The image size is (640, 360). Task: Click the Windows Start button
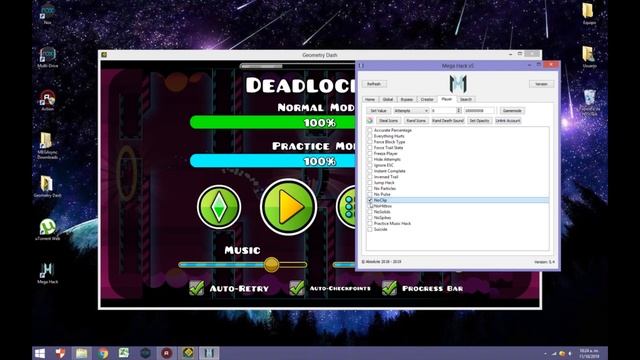click(x=40, y=353)
